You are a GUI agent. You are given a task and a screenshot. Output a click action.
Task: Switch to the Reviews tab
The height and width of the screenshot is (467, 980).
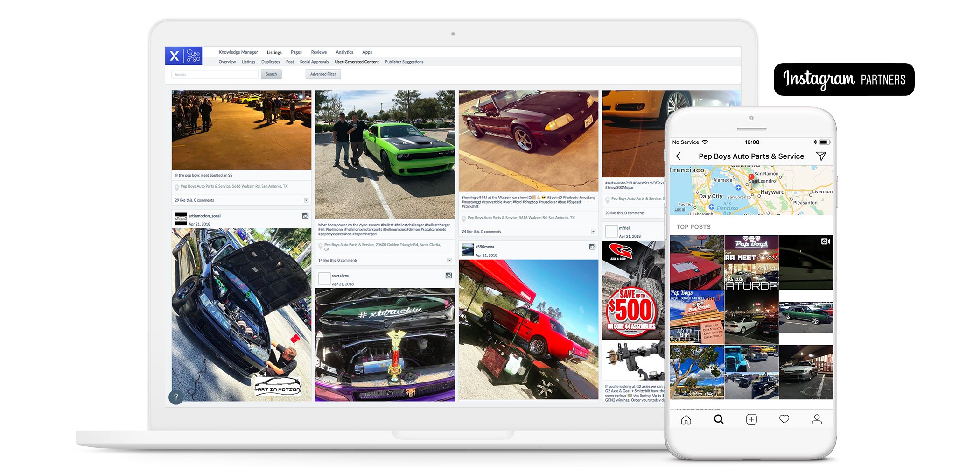coord(319,52)
